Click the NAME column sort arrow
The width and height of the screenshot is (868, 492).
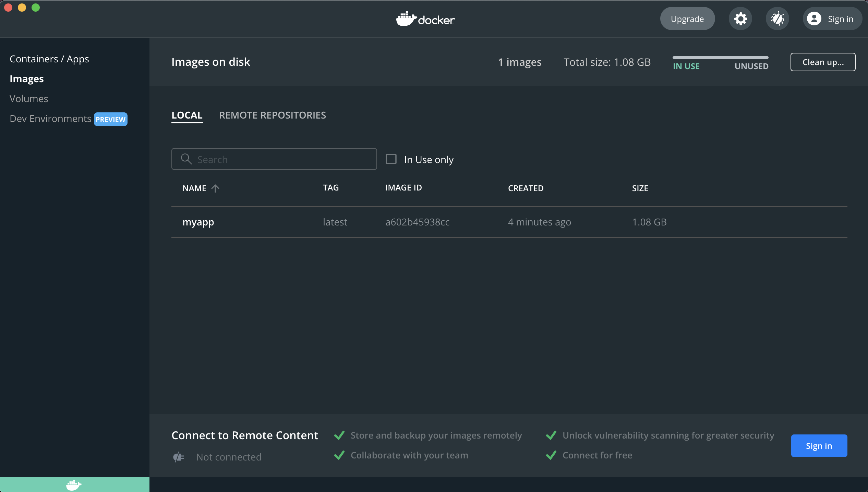pos(215,188)
